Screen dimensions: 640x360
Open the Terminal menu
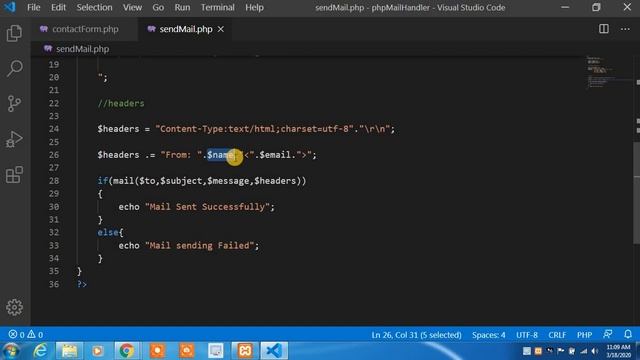tap(218, 7)
